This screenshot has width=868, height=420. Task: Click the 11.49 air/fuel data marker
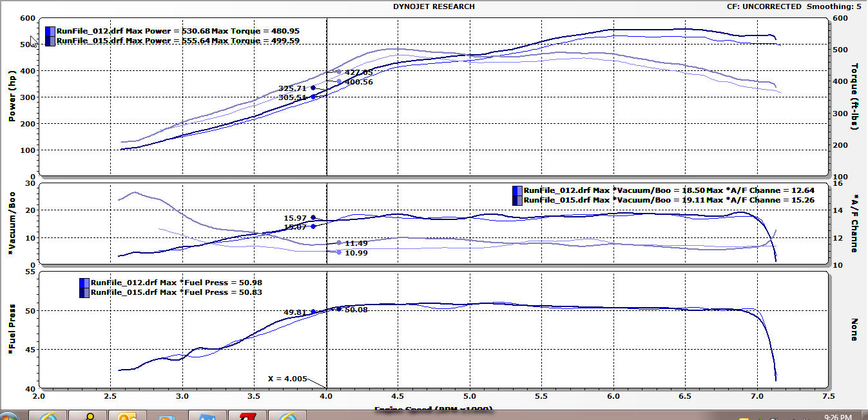point(339,243)
